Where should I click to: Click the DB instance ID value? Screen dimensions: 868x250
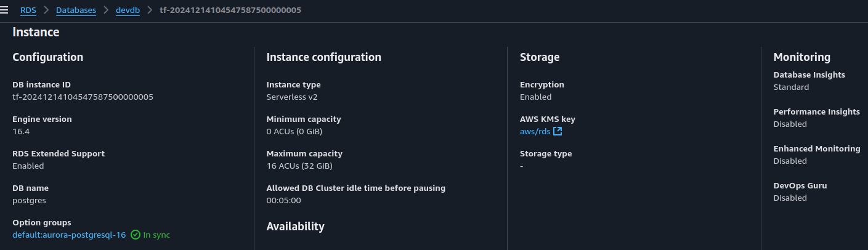83,97
